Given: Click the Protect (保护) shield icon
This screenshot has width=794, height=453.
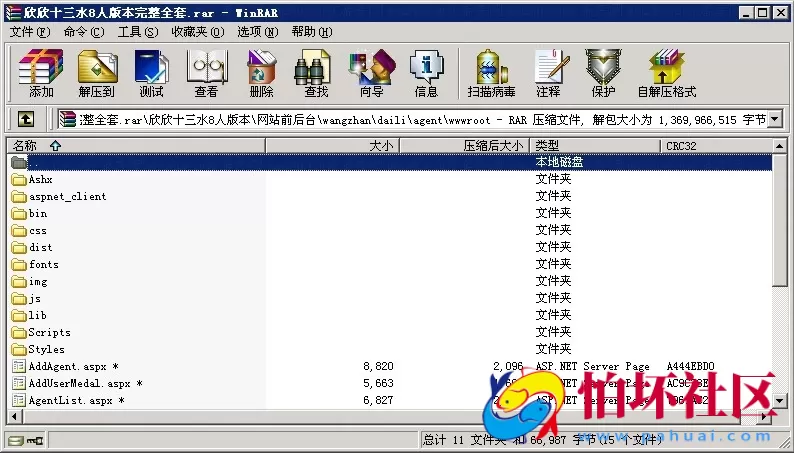Looking at the screenshot, I should tap(603, 73).
